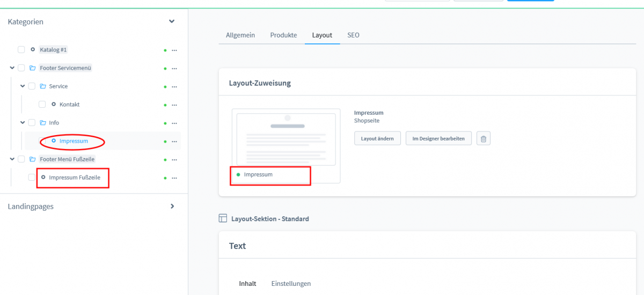644x295 pixels.
Task: Open the SEO tab
Action: [x=353, y=35]
